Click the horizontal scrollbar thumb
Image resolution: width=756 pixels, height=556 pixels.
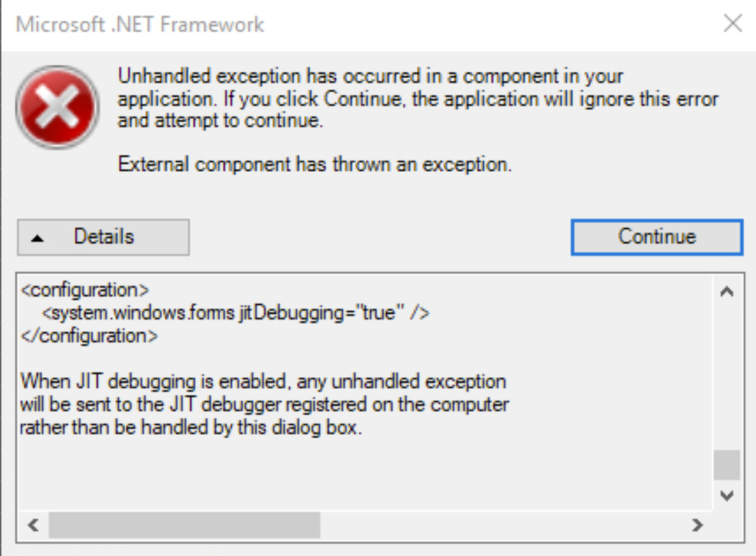tap(184, 525)
